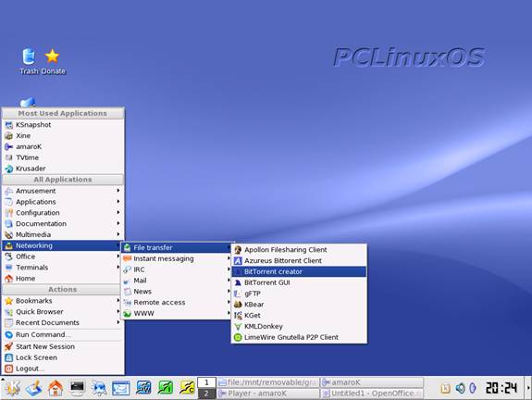Click the panel clock showing 20:24
Screen dimensions: 532x400
(x=501, y=388)
